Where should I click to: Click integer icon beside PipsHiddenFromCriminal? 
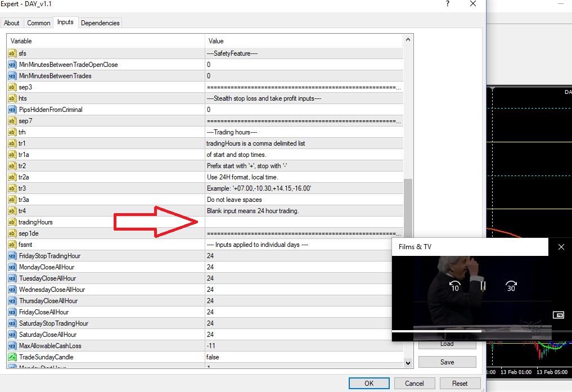coord(12,110)
